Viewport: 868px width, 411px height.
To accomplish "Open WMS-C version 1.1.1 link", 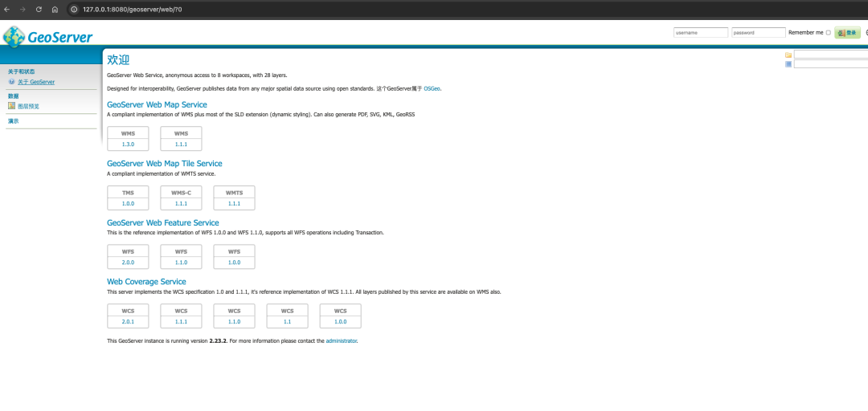I will point(181,204).
